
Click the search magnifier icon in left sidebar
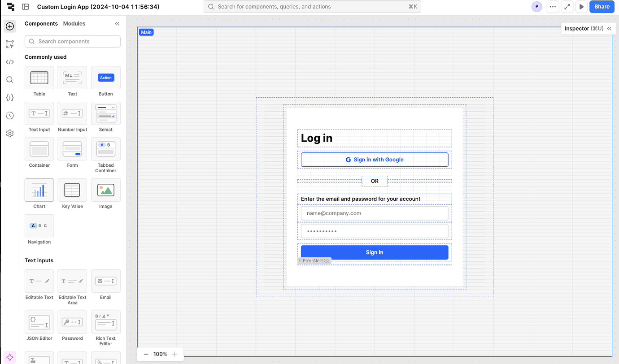tap(9, 80)
